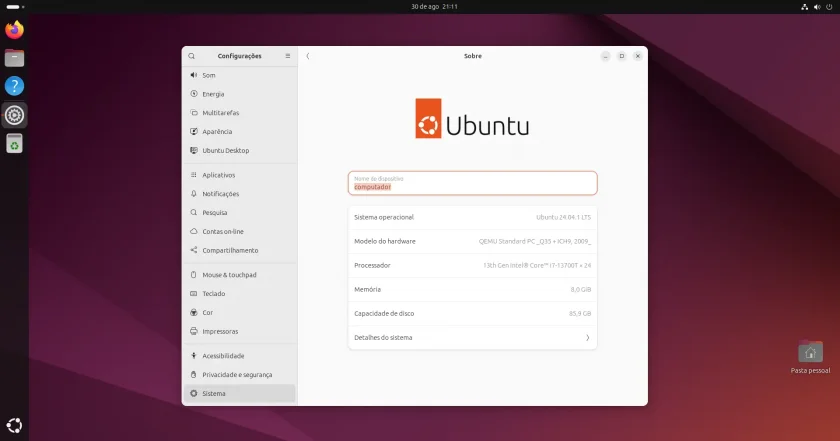The height and width of the screenshot is (441, 840).
Task: Click the Activities pill in top-left corner
Action: tap(14, 7)
